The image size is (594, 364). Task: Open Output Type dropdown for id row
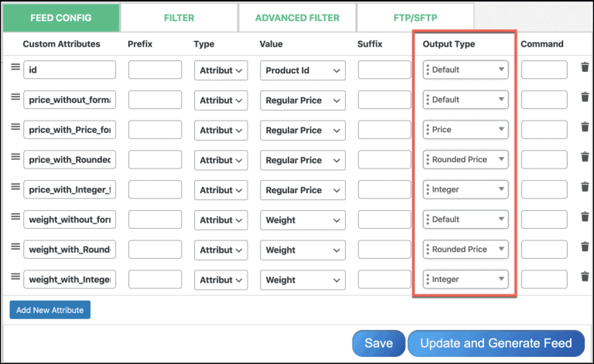pyautogui.click(x=466, y=70)
